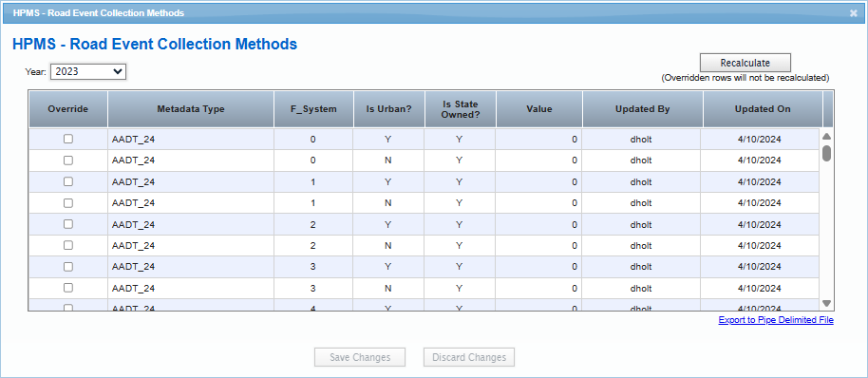The height and width of the screenshot is (378, 868).
Task: Click the Updated By column header
Action: click(x=643, y=109)
